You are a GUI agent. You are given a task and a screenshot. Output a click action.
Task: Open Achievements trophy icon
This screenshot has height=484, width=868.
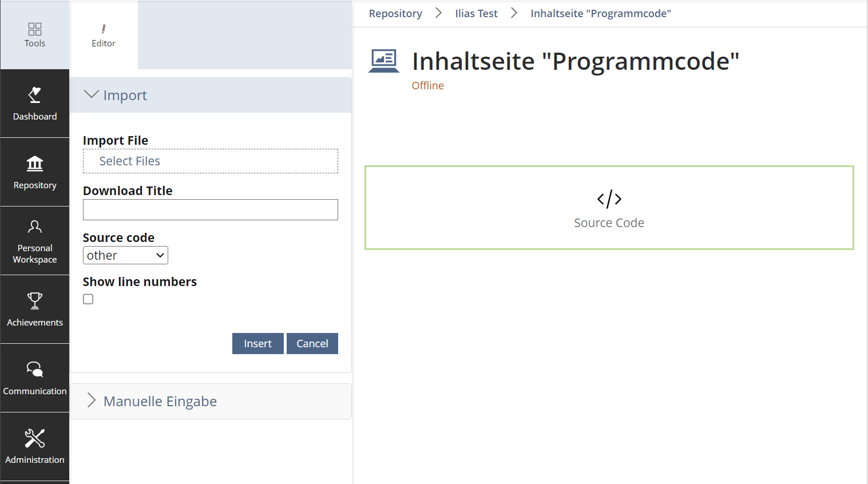click(35, 301)
